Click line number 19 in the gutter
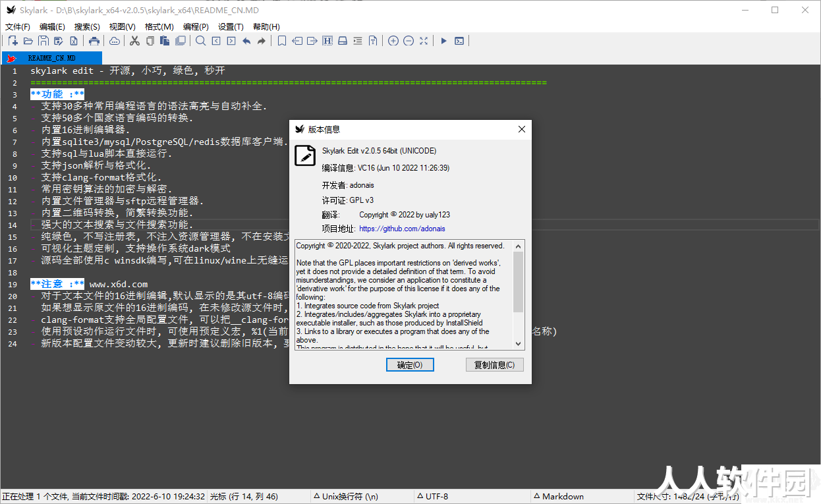The height and width of the screenshot is (504, 821). (x=13, y=284)
